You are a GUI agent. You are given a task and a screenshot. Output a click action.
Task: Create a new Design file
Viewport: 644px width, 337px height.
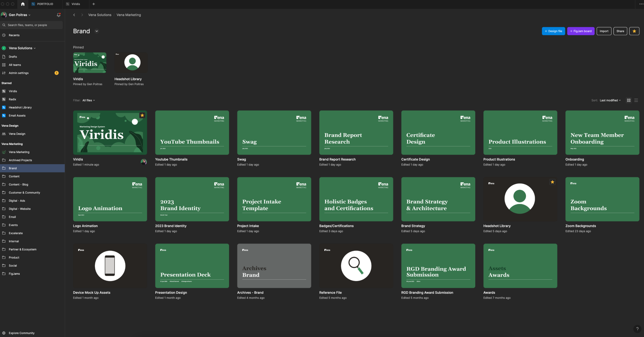click(553, 31)
